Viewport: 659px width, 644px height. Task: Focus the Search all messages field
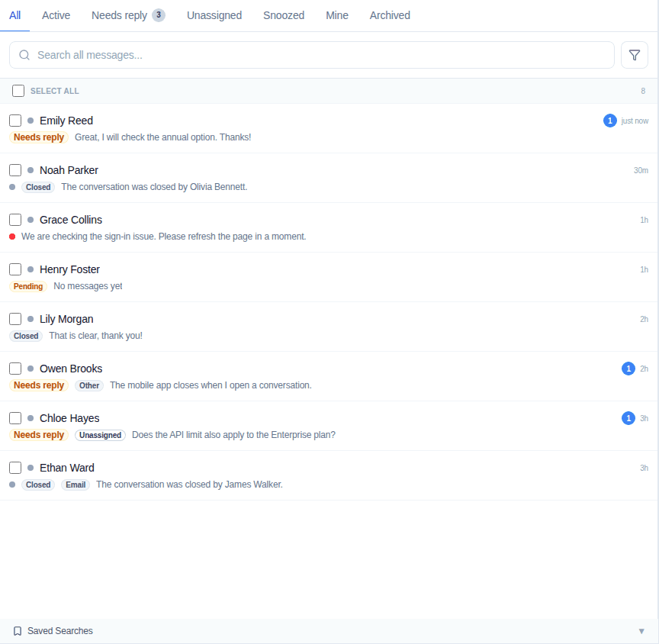pyautogui.click(x=311, y=55)
